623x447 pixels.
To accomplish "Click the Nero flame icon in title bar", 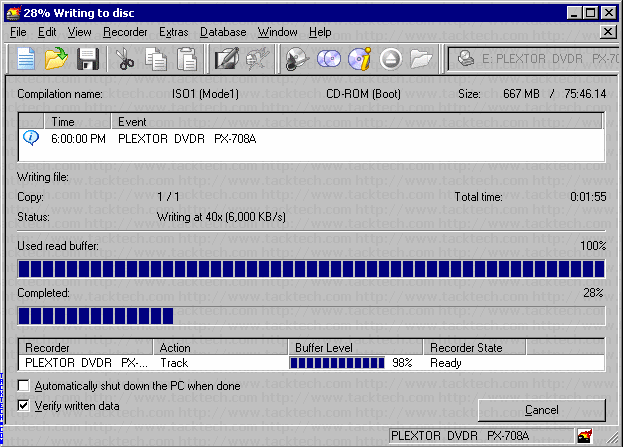I will [x=14, y=13].
